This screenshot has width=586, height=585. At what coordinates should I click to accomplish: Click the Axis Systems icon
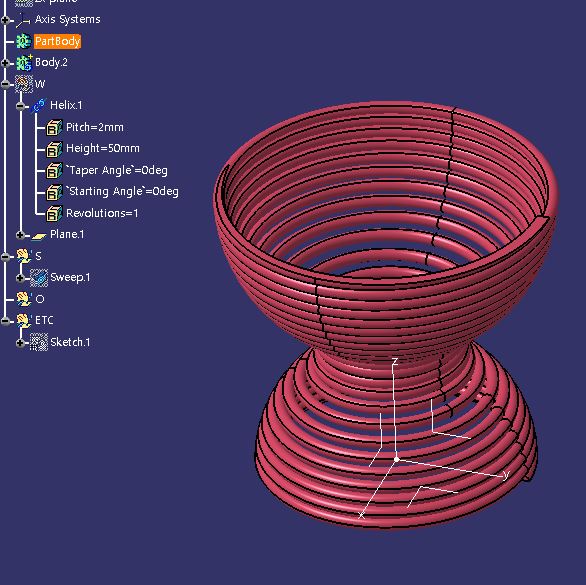(x=23, y=20)
